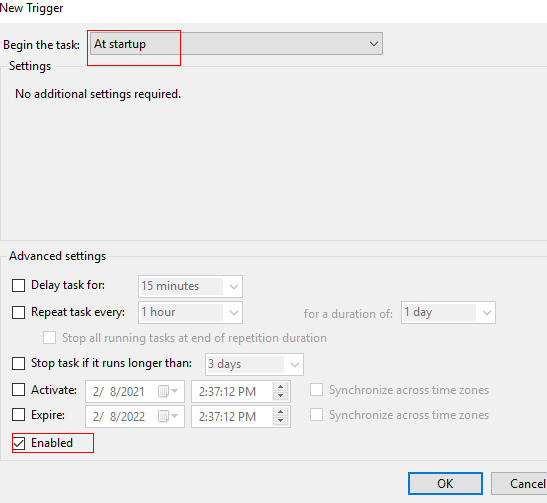Tick Stop task if it runs longer than
Image resolution: width=547 pixels, height=503 pixels.
click(18, 363)
